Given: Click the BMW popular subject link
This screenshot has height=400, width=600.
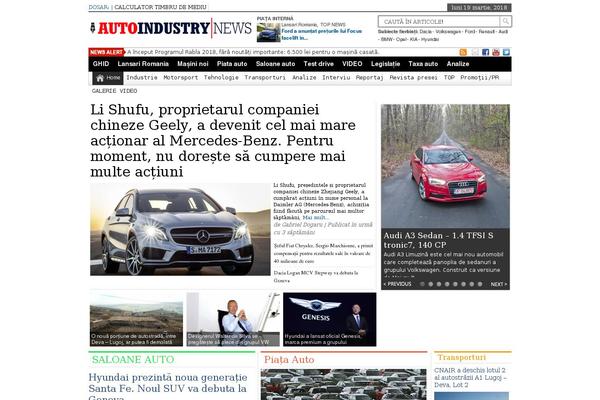Looking at the screenshot, I should 386,39.
